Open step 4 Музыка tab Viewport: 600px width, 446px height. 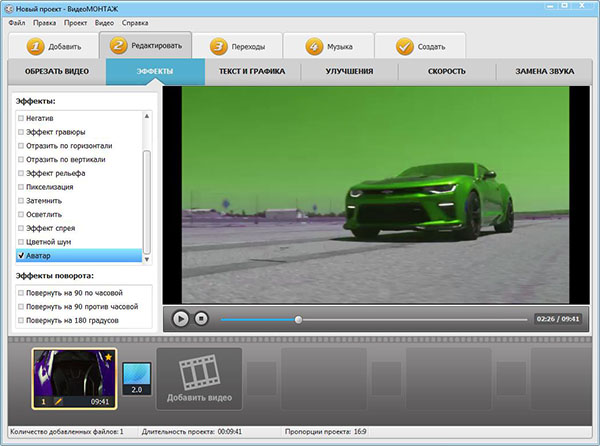tap(327, 46)
